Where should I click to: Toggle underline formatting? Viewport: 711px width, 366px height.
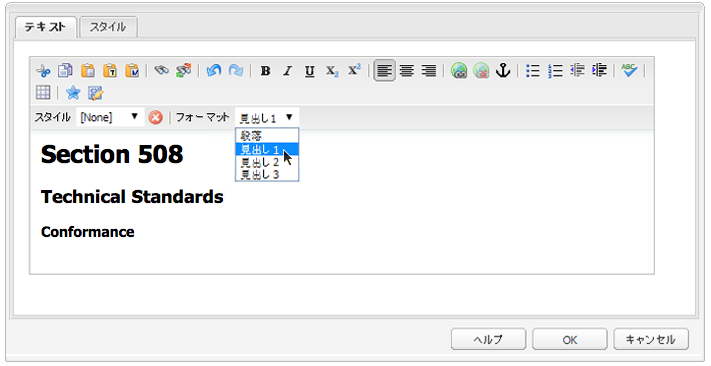(310, 71)
